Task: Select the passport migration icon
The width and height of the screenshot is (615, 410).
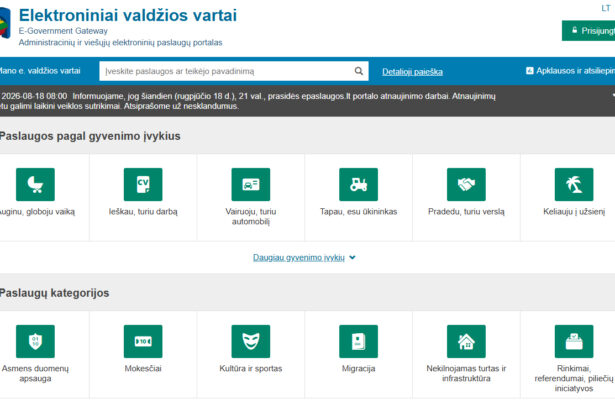Action: click(358, 341)
